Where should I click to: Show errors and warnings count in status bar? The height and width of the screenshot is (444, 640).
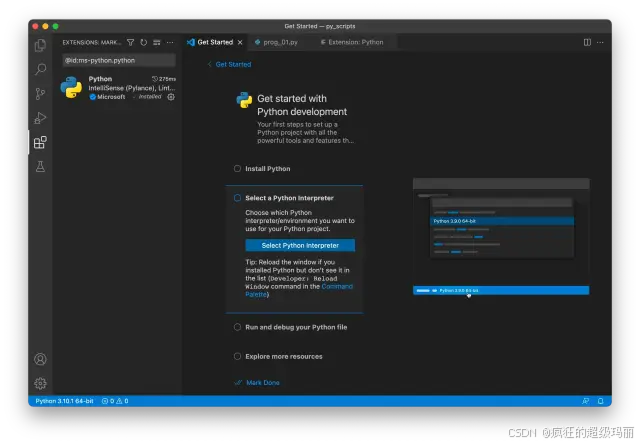tap(115, 401)
